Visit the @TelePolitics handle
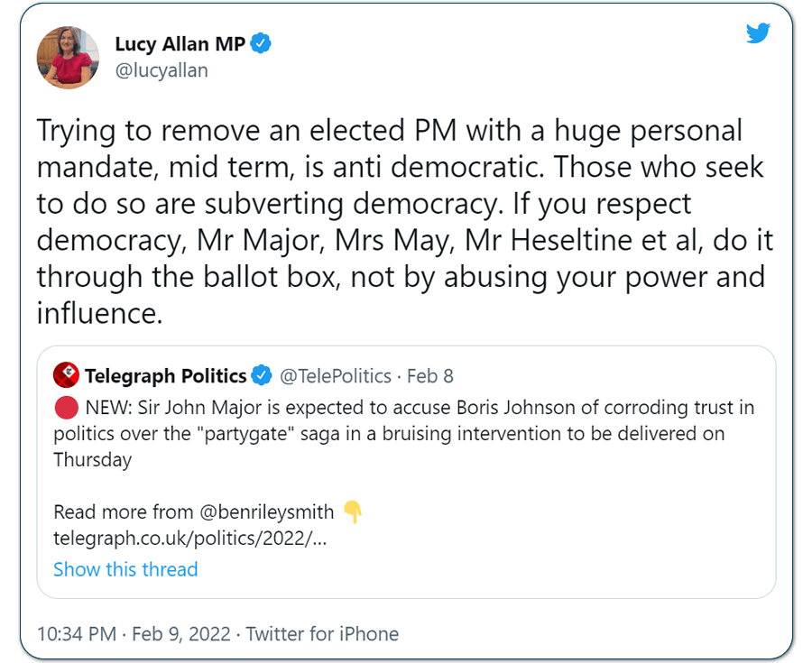The width and height of the screenshot is (812, 663). click(x=336, y=376)
